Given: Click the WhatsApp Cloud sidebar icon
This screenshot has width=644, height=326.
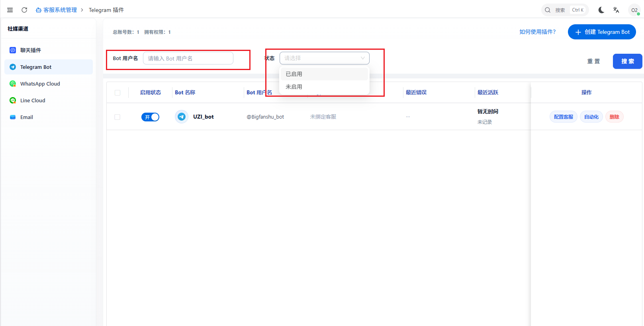Looking at the screenshot, I should tap(13, 84).
